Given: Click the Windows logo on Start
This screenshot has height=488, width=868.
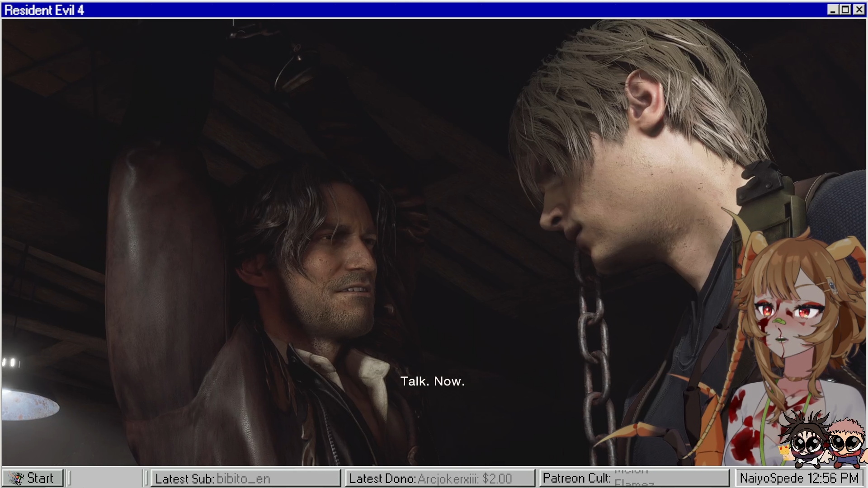Looking at the screenshot, I should [16, 478].
